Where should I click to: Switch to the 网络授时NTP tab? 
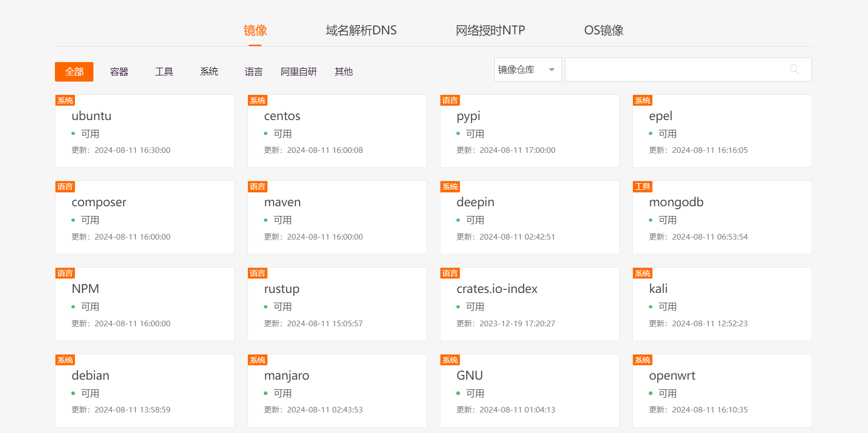coord(490,30)
